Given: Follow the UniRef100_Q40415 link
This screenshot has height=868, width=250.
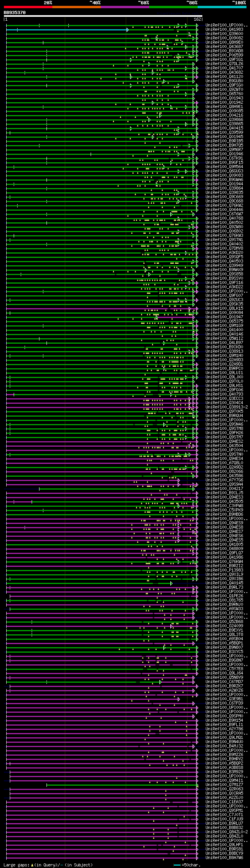Looking at the screenshot, I should coord(224,128).
